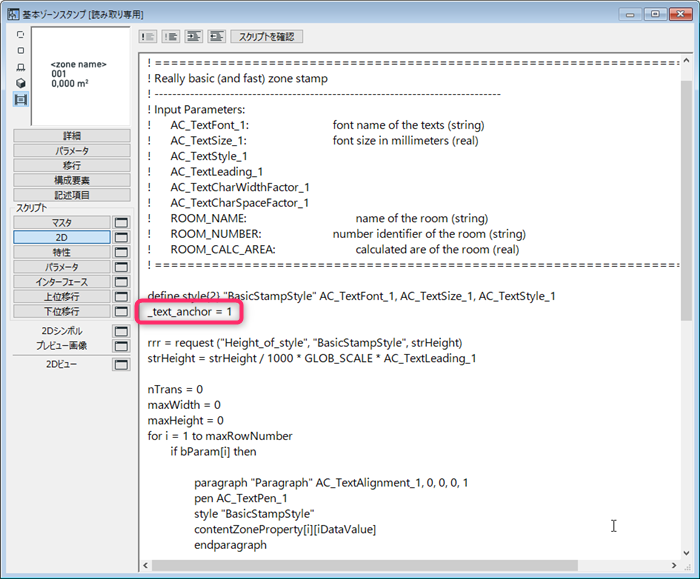
Task: Click the zone stamp preview thumbnail
Action: point(81,76)
